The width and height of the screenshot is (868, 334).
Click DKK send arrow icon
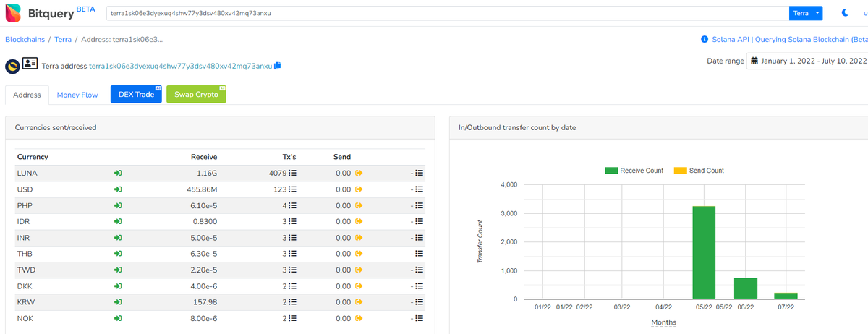tap(358, 286)
